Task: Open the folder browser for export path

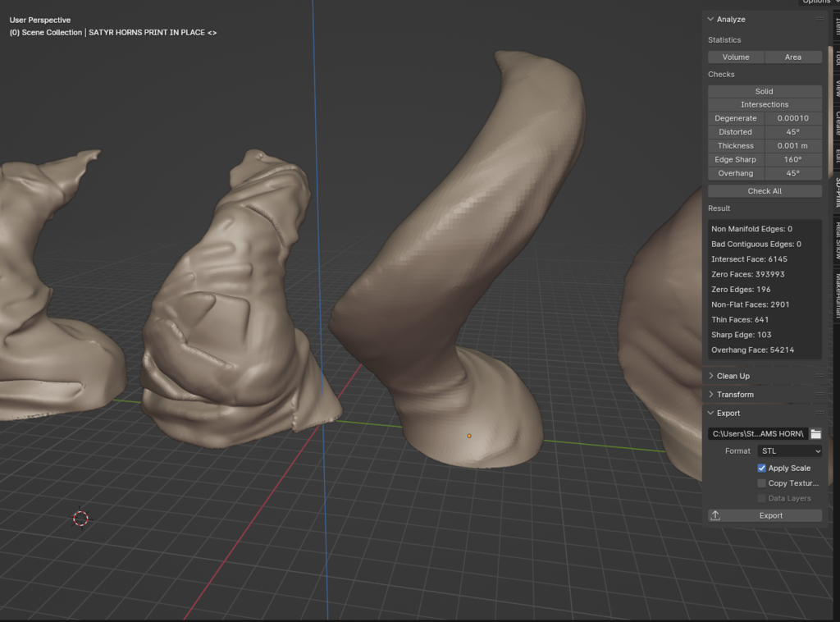Action: 815,433
